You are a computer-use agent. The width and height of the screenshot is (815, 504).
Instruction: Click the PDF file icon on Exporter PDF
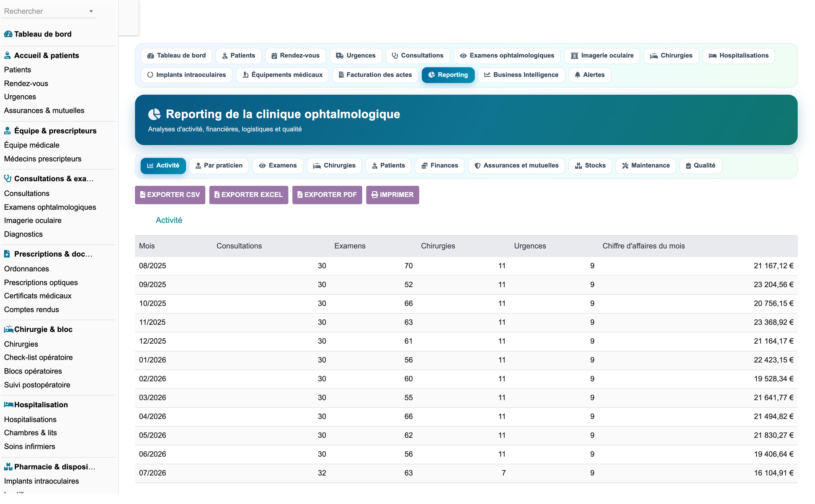pyautogui.click(x=300, y=195)
